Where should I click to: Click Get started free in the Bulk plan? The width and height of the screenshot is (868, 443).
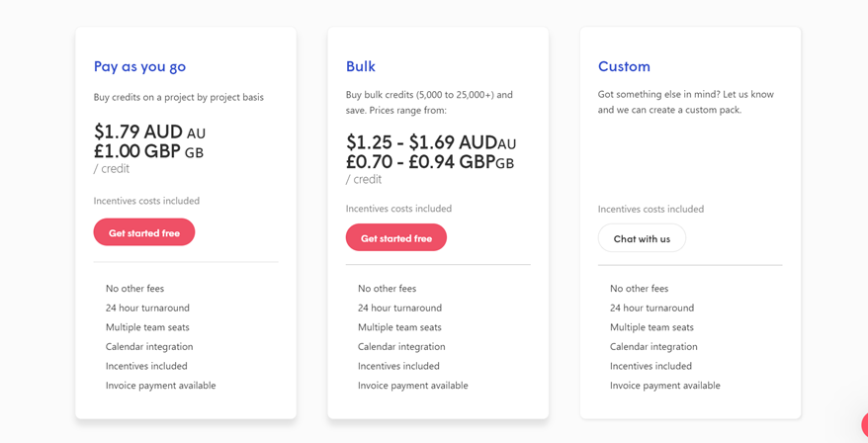pyautogui.click(x=395, y=237)
